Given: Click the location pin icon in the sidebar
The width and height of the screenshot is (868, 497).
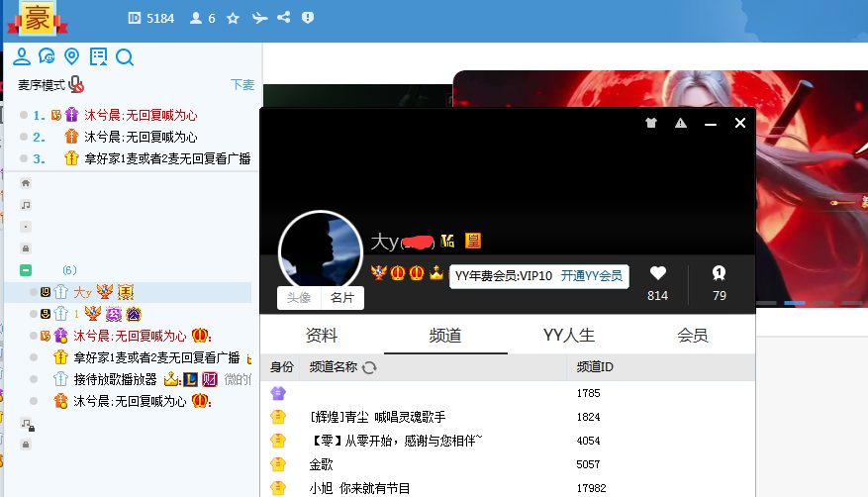Looking at the screenshot, I should pyautogui.click(x=71, y=56).
